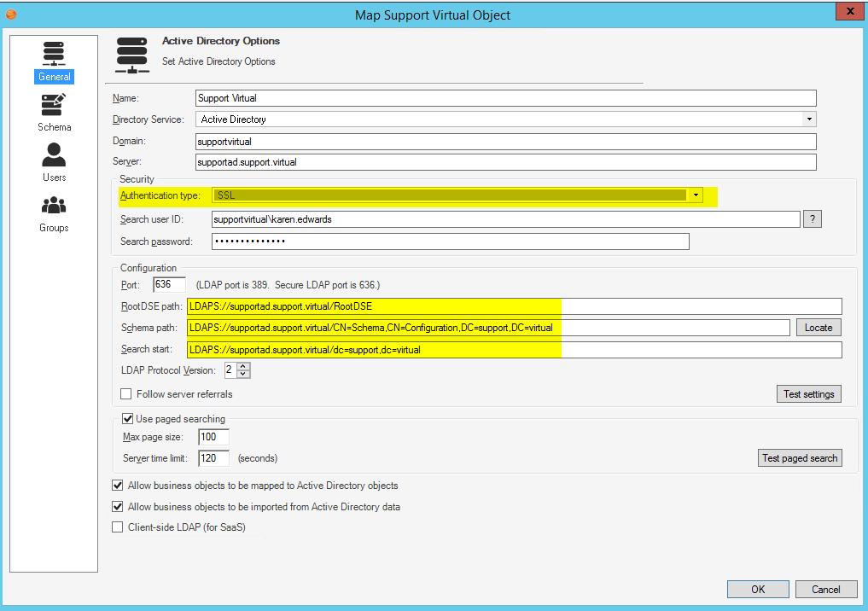Click the Locate button for Schema path
Viewport: 868px width, 611px height.
(x=818, y=327)
